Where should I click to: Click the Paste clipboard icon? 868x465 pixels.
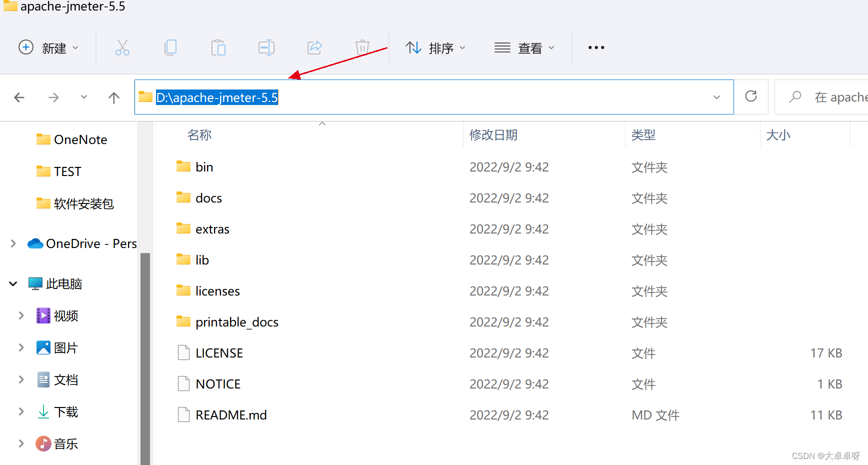[218, 47]
